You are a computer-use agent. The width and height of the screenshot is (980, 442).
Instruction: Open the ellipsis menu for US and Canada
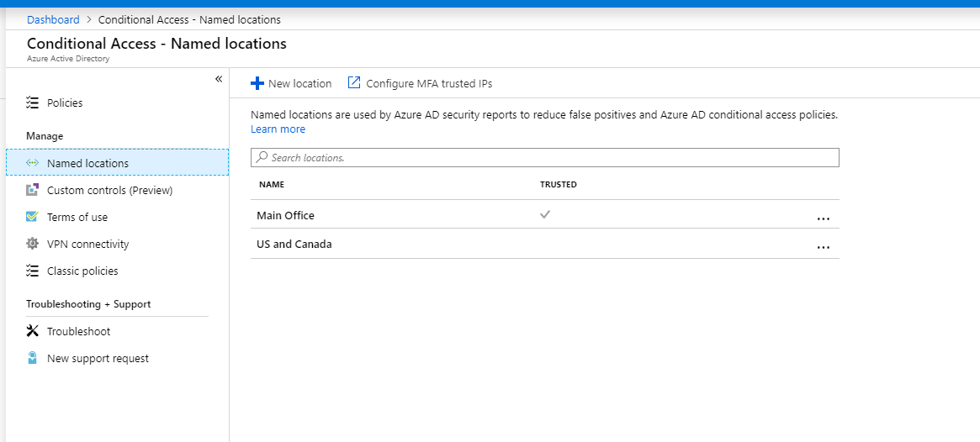click(824, 248)
